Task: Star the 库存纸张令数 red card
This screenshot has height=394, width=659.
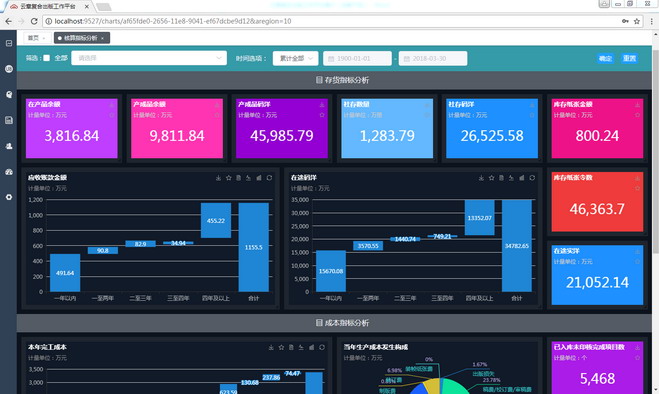Action: tap(637, 188)
